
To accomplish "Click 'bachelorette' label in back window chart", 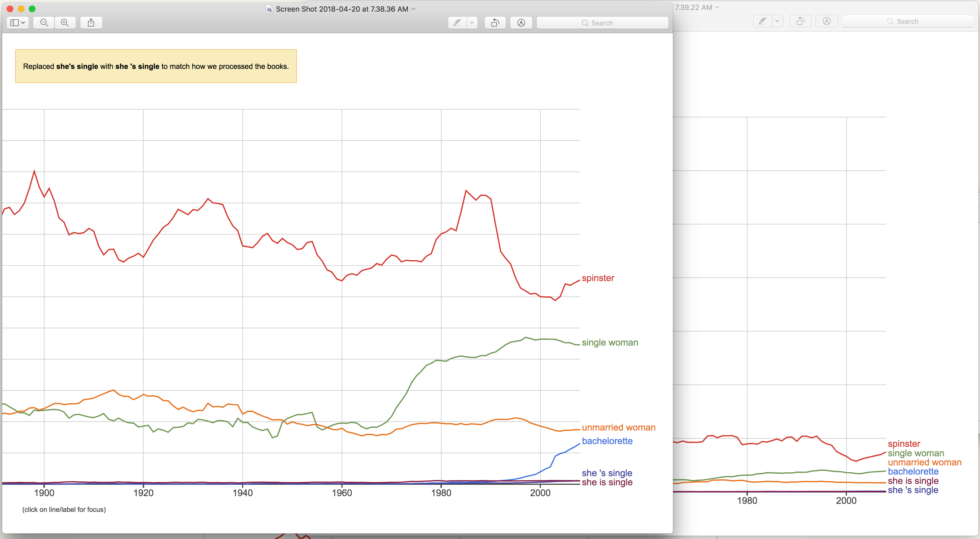I will pyautogui.click(x=913, y=471).
